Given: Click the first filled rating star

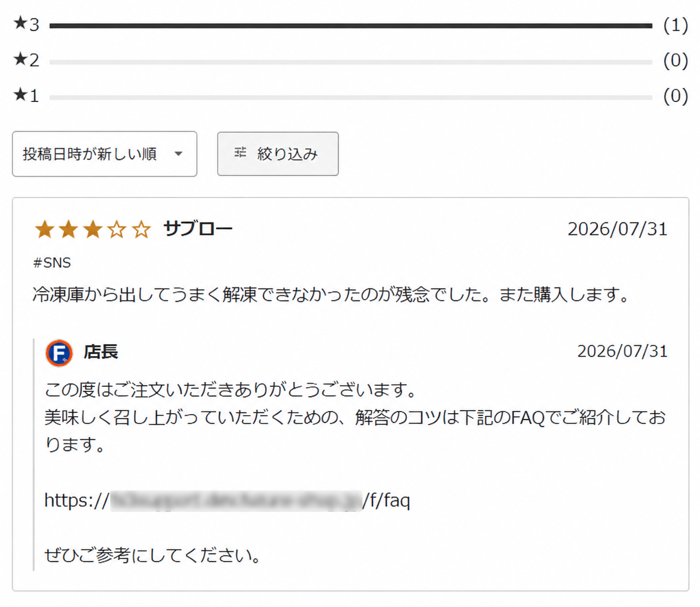Looking at the screenshot, I should pos(44,229).
